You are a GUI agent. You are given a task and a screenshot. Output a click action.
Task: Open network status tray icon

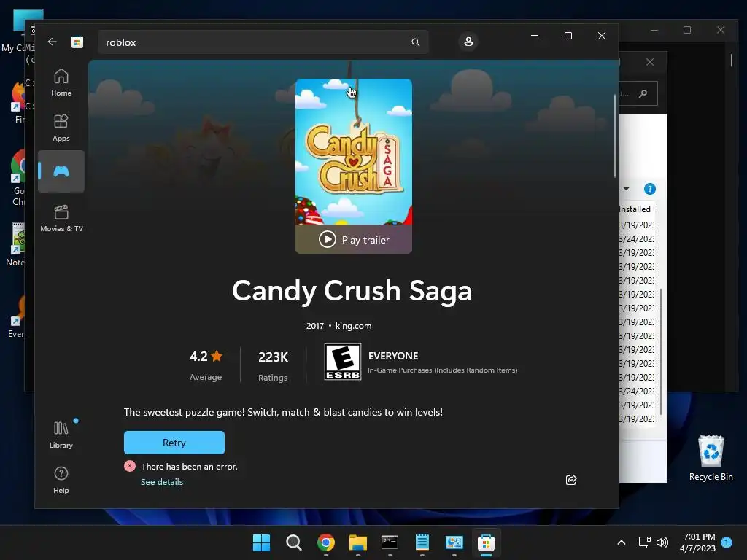click(644, 542)
